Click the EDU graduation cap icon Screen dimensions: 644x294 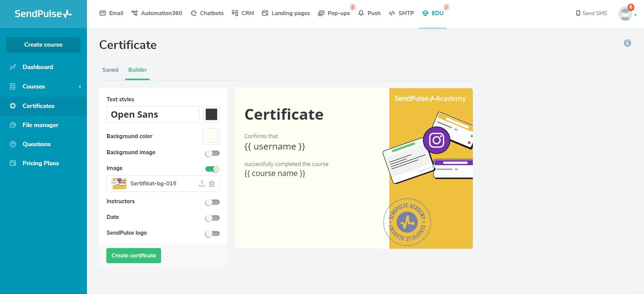(x=425, y=13)
